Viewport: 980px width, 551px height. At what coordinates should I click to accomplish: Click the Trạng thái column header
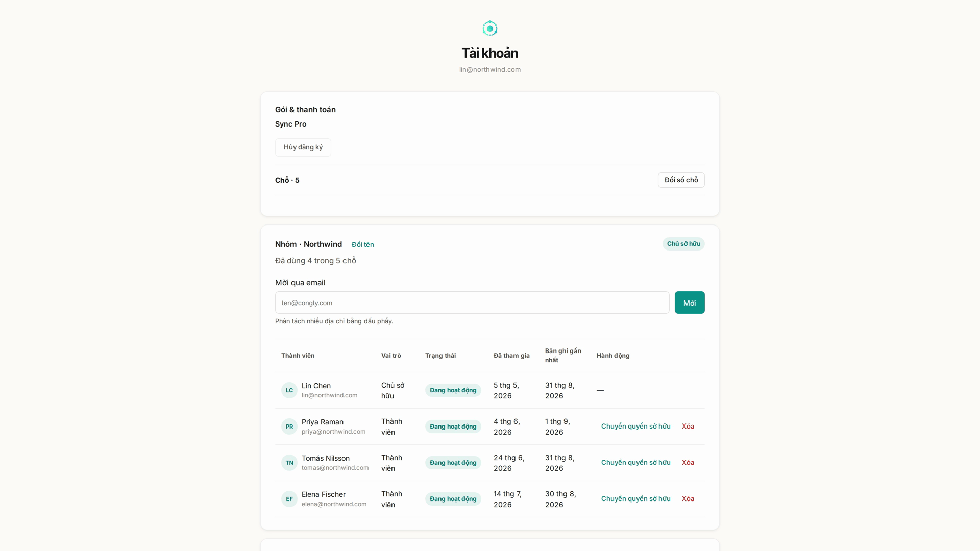coord(440,356)
